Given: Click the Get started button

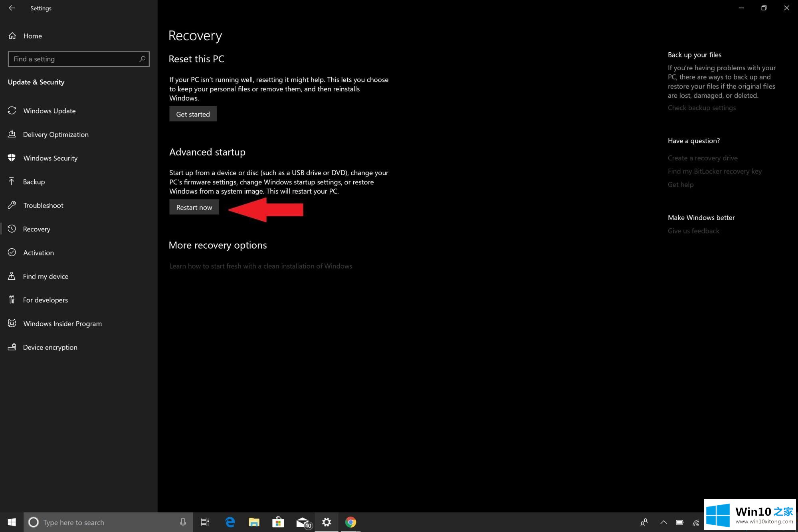Looking at the screenshot, I should pos(192,113).
